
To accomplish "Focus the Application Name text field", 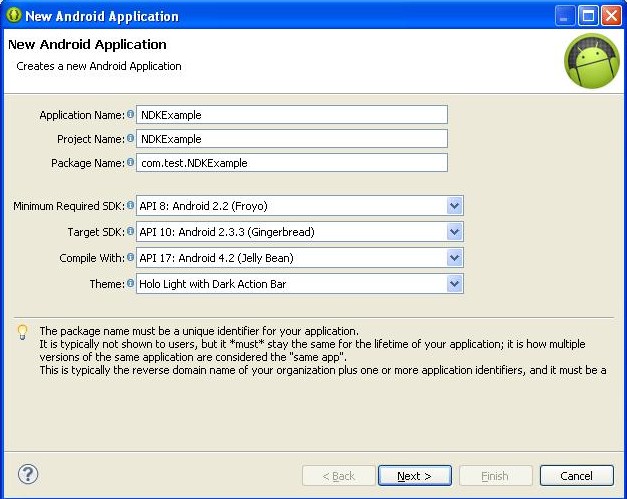I will [x=292, y=115].
